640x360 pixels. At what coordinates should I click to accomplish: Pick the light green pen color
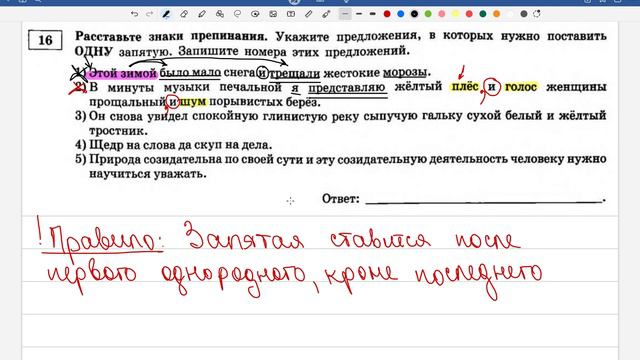click(428, 14)
